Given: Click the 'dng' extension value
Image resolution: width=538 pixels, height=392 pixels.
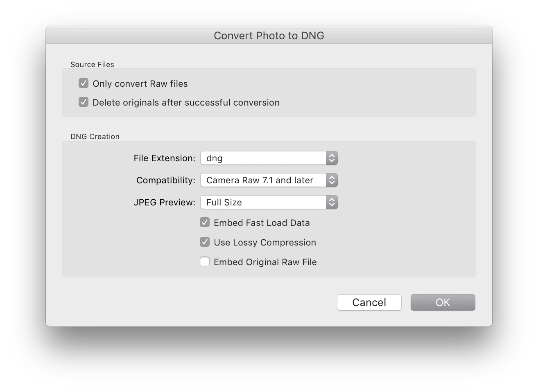Looking at the screenshot, I should [215, 158].
